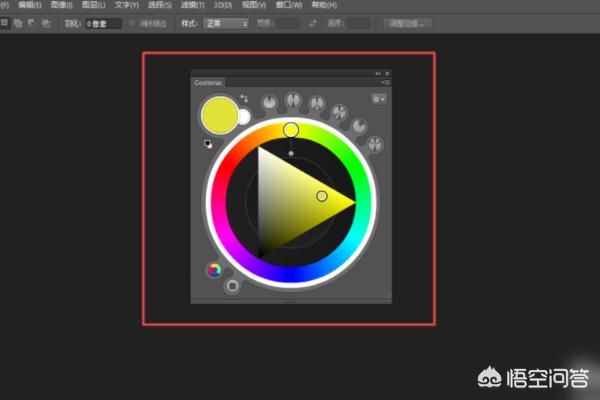This screenshot has height=400, width=600.
Task: Open the 文字(Y) menu
Action: coord(127,5)
